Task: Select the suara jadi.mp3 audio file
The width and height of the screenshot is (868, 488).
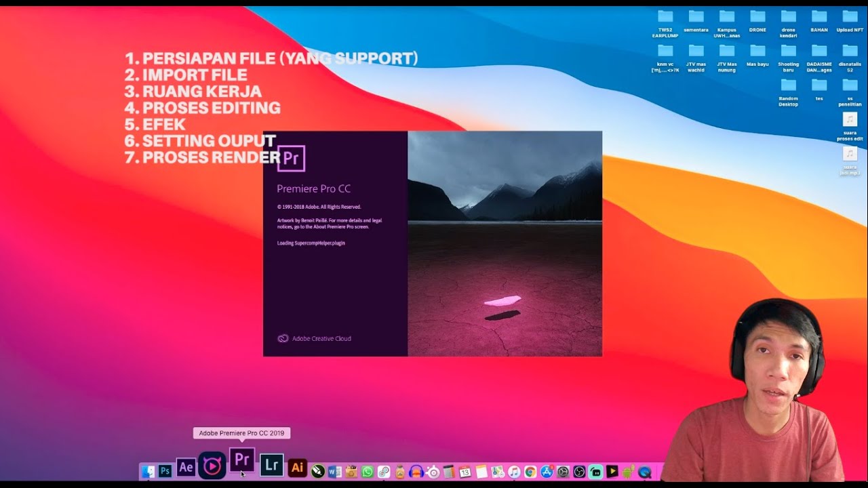Action: pos(850,161)
